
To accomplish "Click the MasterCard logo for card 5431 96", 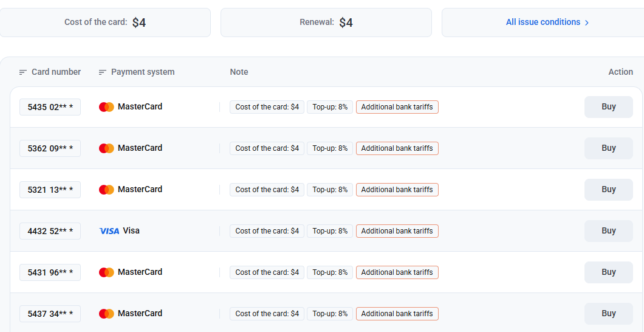I will 106,272.
